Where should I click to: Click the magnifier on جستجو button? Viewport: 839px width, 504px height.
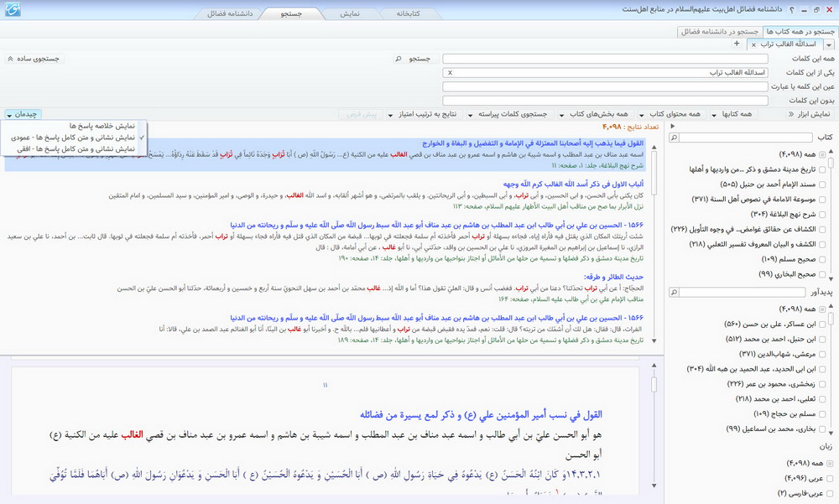398,59
